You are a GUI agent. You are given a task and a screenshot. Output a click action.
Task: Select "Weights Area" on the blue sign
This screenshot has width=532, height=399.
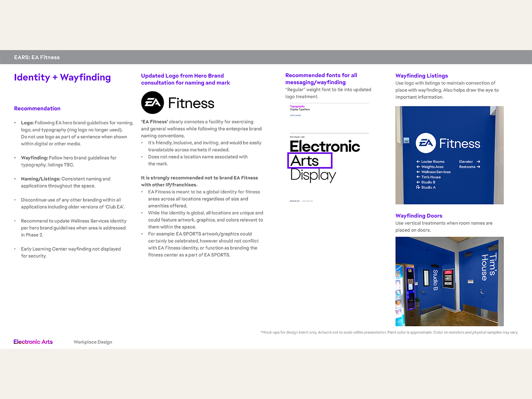432,167
